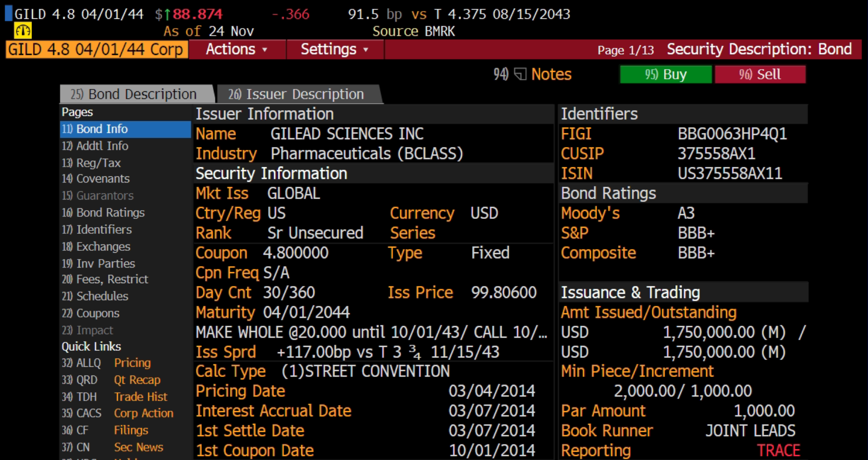This screenshot has height=460, width=868.
Task: Open the Notes link
Action: pyautogui.click(x=551, y=74)
